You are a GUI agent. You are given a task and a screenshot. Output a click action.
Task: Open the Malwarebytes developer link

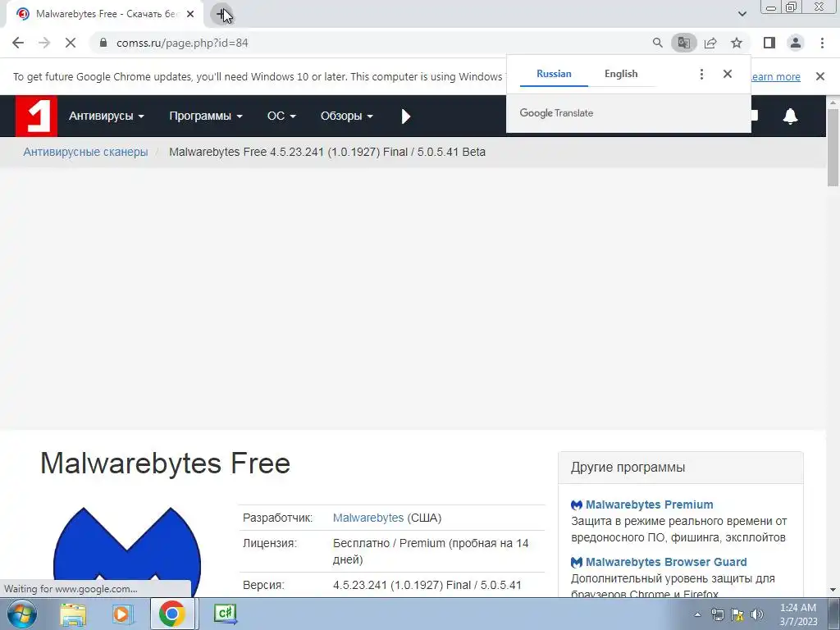coord(368,518)
